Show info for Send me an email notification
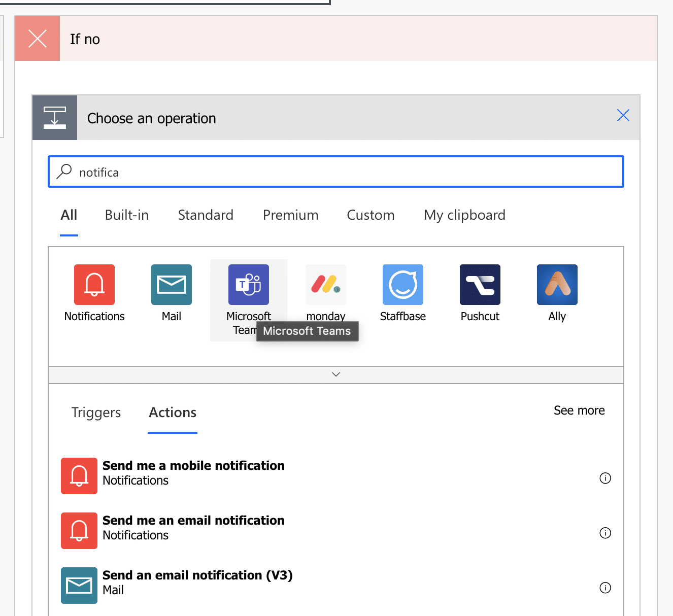This screenshot has width=673, height=616. [x=605, y=533]
